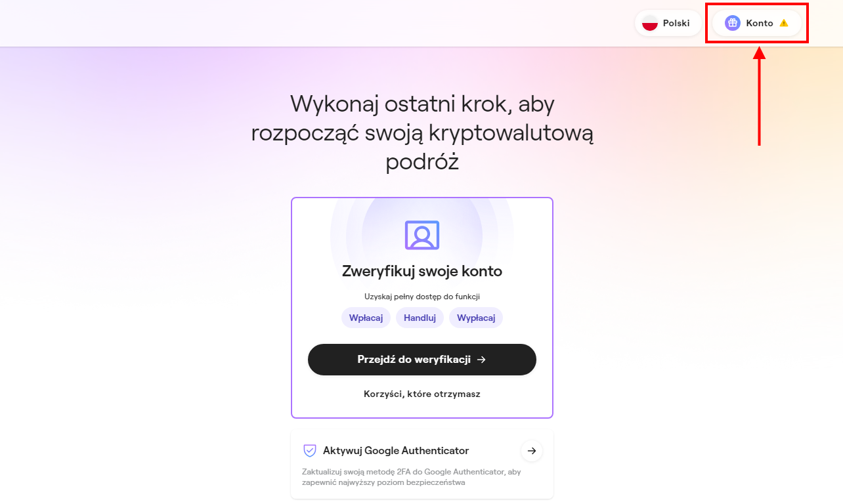Click the 2FA description text under Authenticator
The height and width of the screenshot is (504, 843).
(x=412, y=477)
